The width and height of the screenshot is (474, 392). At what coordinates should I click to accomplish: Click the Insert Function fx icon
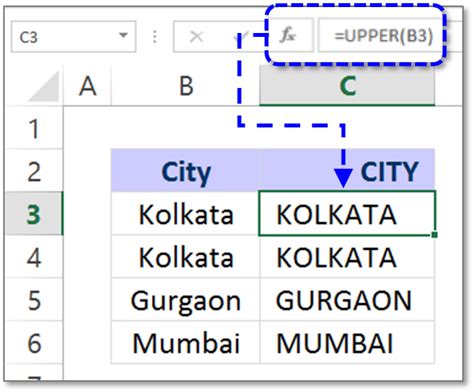coord(288,36)
